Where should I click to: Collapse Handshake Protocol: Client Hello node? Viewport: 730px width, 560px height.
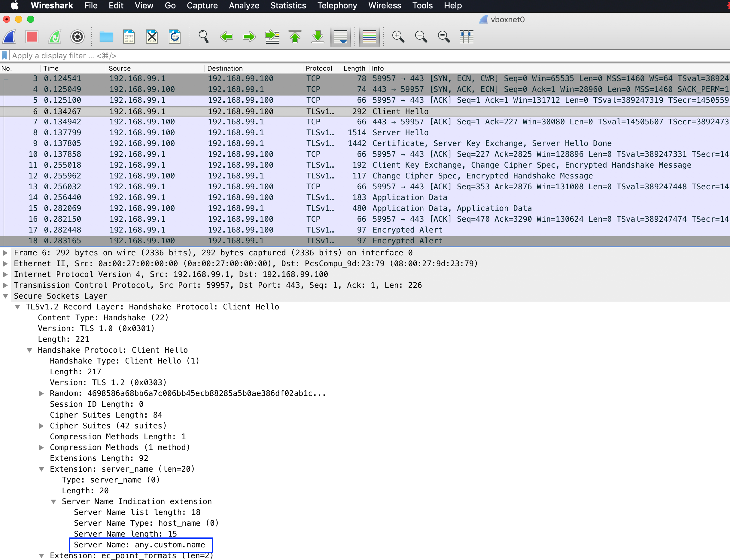[x=29, y=350]
